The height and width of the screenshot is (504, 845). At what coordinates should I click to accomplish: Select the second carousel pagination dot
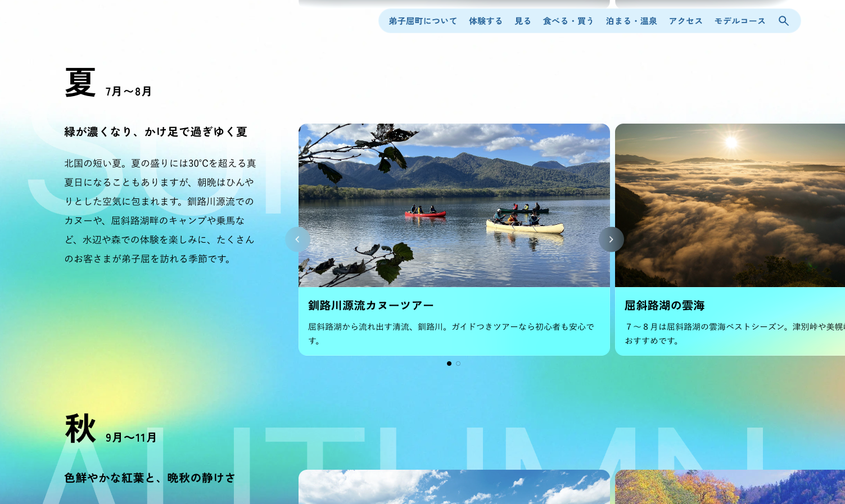458,364
